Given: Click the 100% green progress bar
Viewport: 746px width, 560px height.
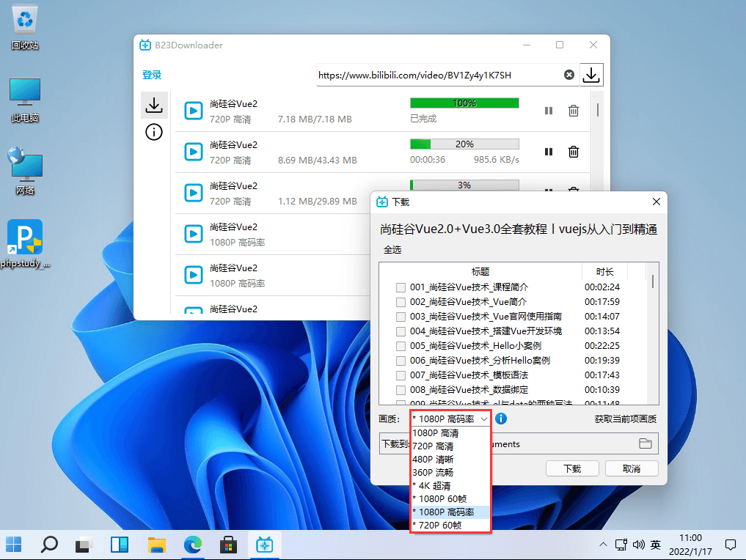Looking at the screenshot, I should pyautogui.click(x=464, y=103).
